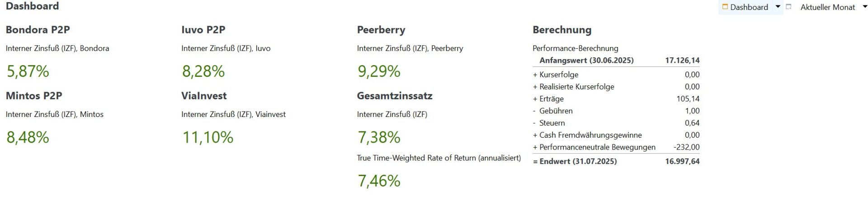This screenshot has width=868, height=205.
Task: Click the Iuvo P2P column heading
Action: tap(203, 30)
